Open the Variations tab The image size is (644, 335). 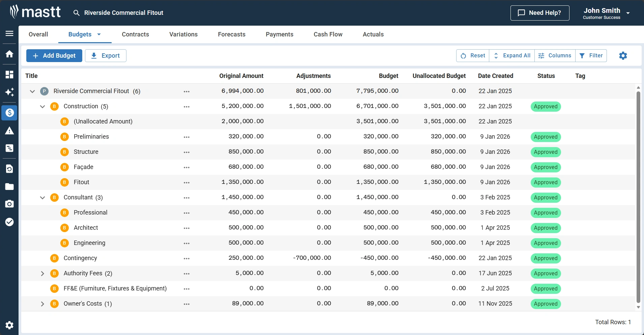tap(183, 34)
